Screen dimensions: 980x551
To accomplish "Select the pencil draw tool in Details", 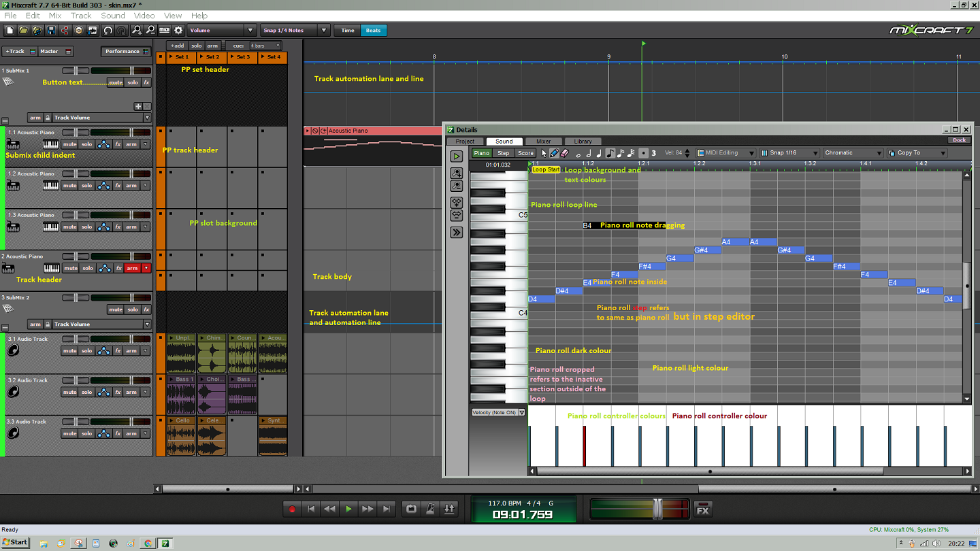I will [x=554, y=153].
